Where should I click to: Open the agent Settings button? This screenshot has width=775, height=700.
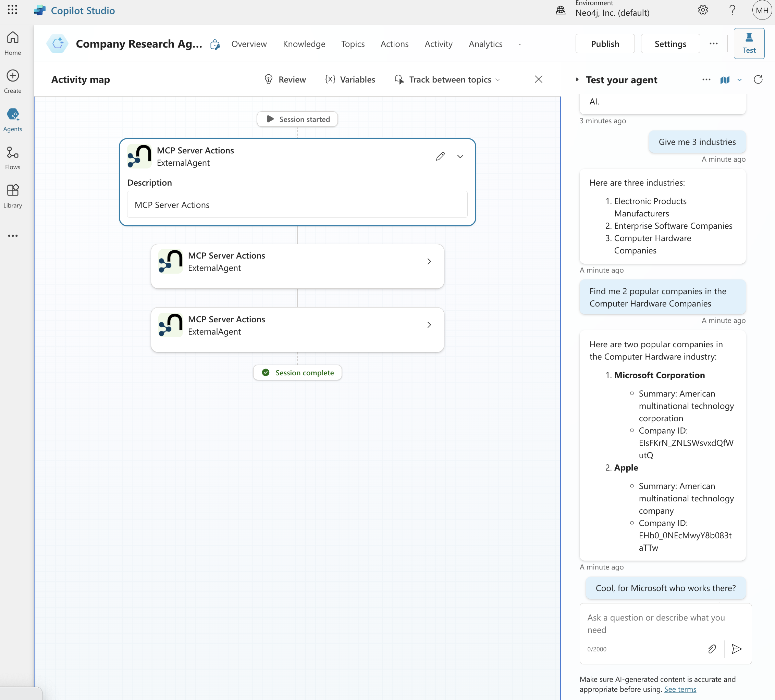670,43
